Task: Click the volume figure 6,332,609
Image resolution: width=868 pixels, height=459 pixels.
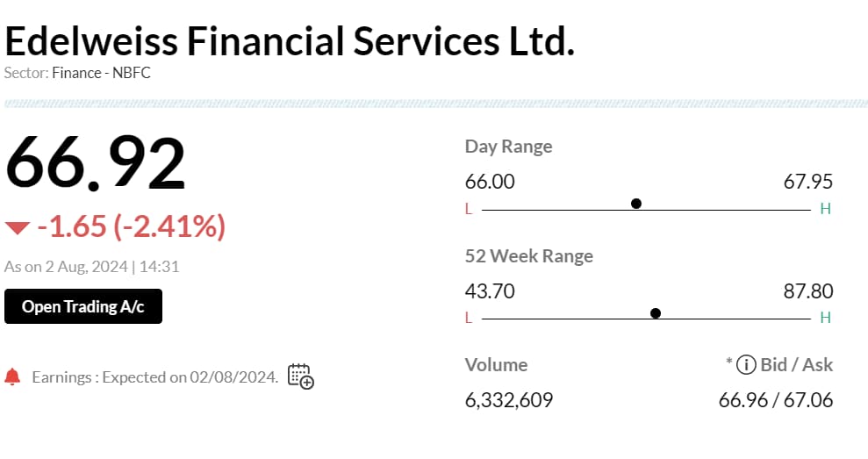Action: click(x=509, y=400)
